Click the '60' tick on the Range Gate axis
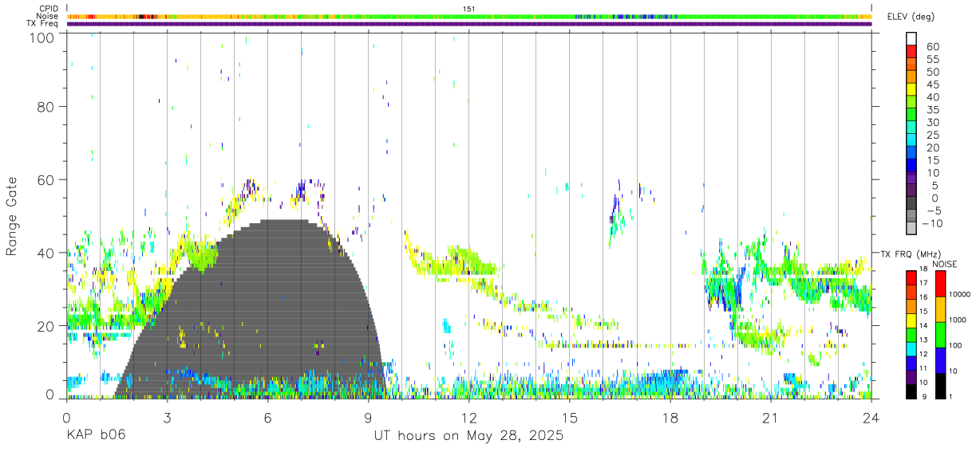Viewport: 980px width, 452px height. coord(45,179)
